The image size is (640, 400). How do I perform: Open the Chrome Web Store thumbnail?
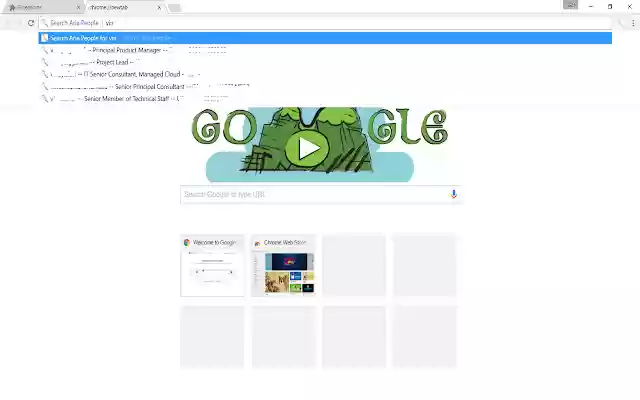click(x=284, y=265)
